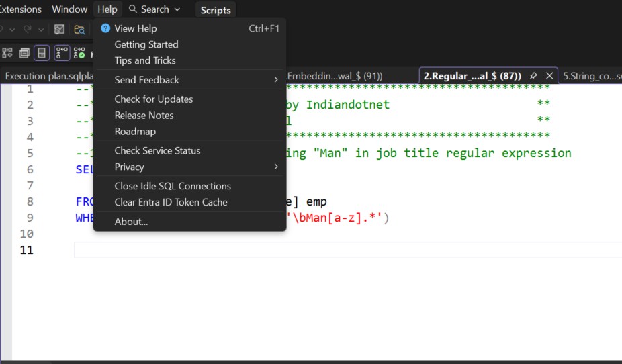Click line number 9 in the gutter
This screenshot has height=364, width=622.
[30, 218]
